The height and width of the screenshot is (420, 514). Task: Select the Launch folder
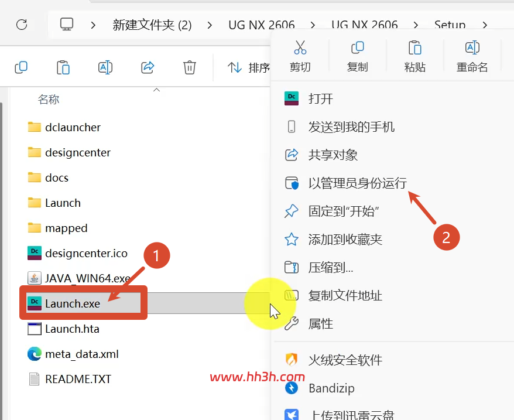[x=54, y=203]
